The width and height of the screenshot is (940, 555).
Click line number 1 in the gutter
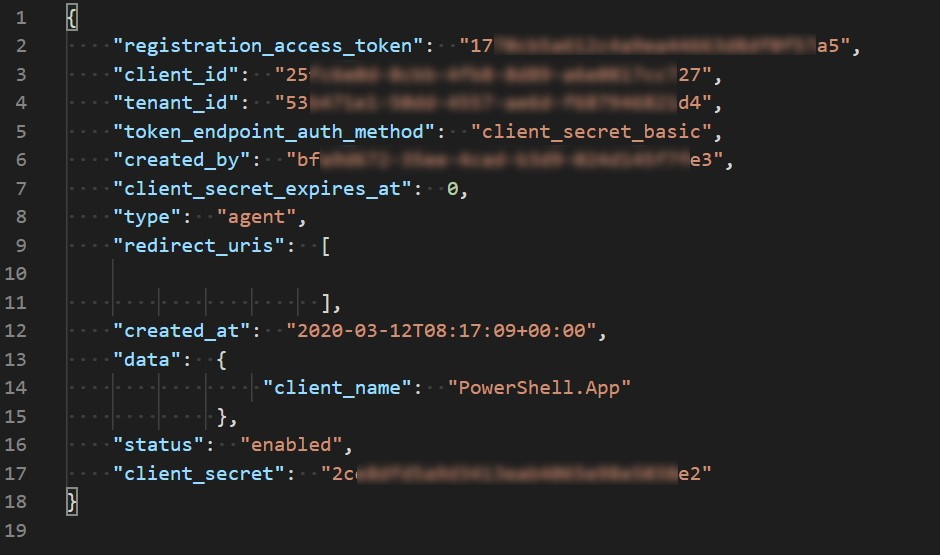pos(21,18)
